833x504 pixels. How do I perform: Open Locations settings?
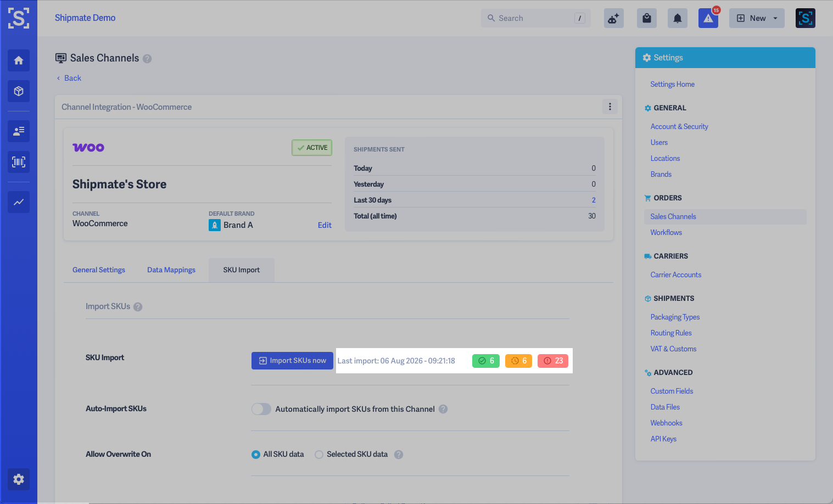click(666, 158)
